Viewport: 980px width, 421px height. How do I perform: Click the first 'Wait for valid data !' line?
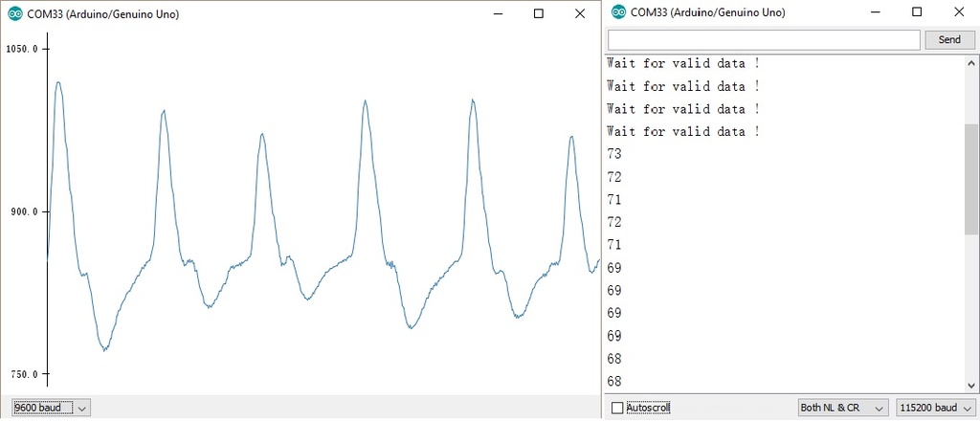pyautogui.click(x=683, y=63)
